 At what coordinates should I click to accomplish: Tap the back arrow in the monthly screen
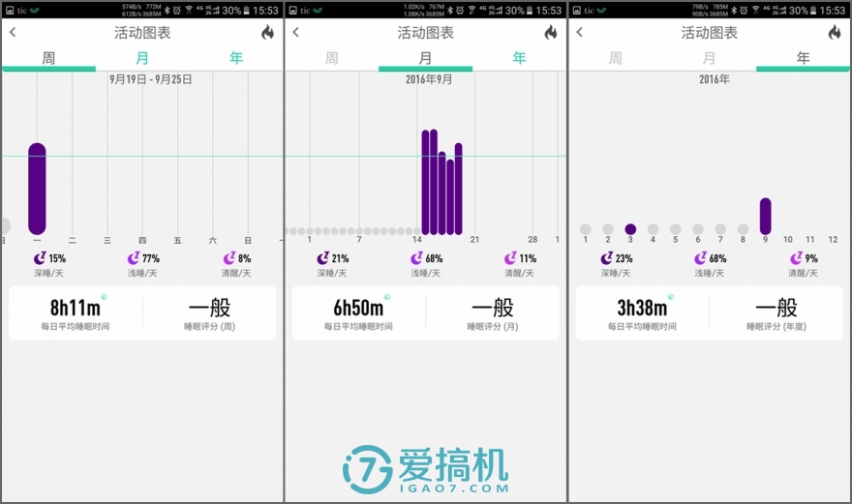click(296, 33)
